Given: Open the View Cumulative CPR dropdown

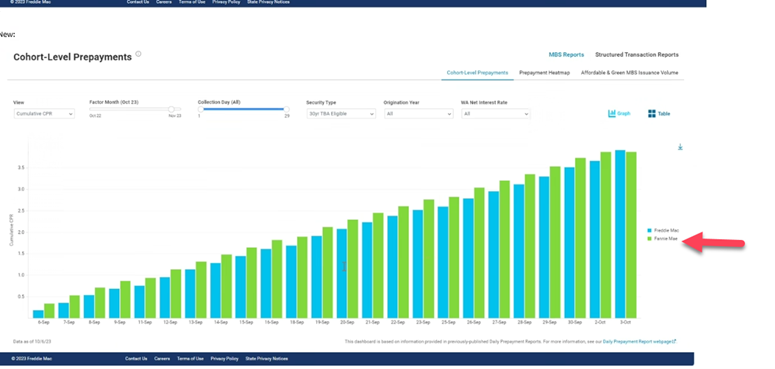Looking at the screenshot, I should click(44, 114).
